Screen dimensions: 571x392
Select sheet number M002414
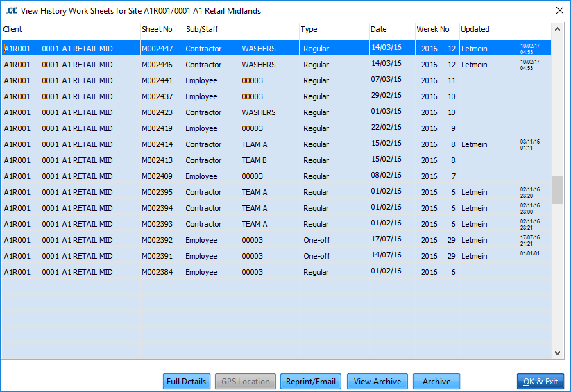(x=157, y=144)
